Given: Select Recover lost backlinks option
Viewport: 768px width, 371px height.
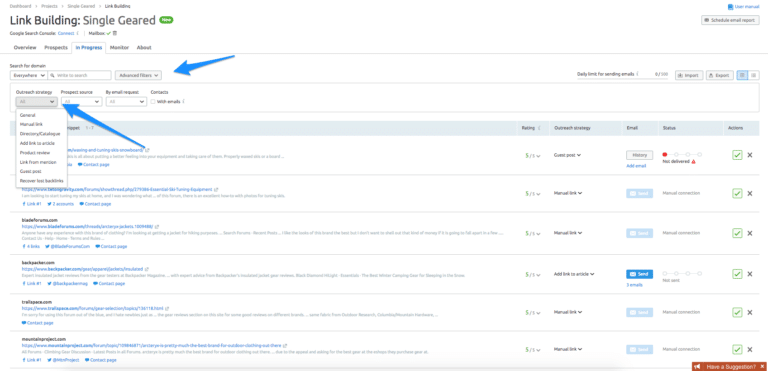Looking at the screenshot, I should 42,181.
